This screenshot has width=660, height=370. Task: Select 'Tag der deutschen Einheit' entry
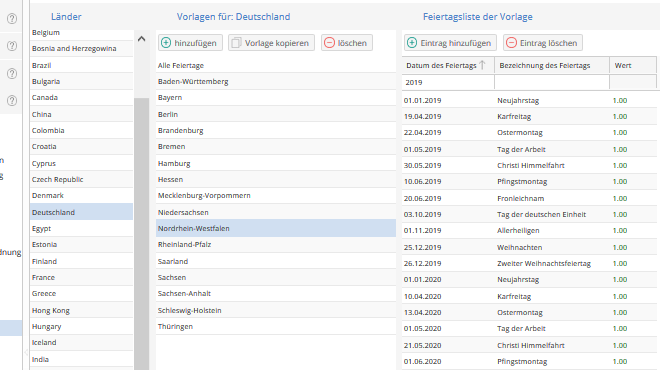(530, 214)
